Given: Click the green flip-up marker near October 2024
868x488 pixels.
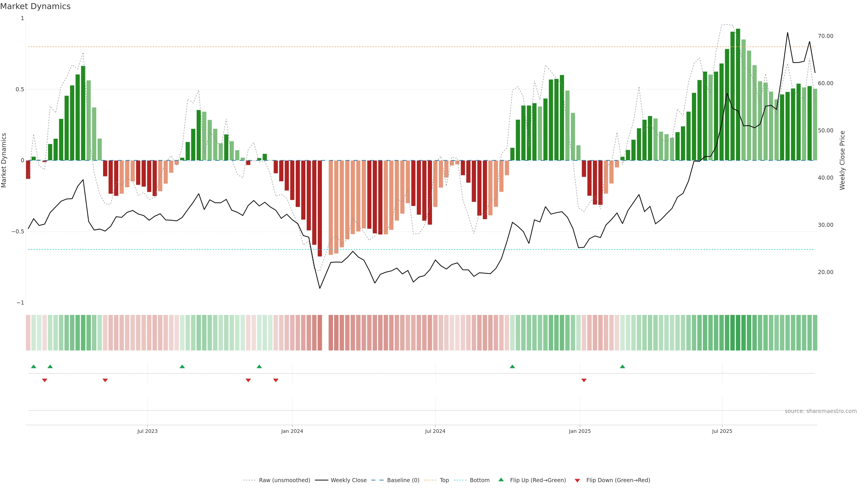Looking at the screenshot, I should tap(512, 366).
